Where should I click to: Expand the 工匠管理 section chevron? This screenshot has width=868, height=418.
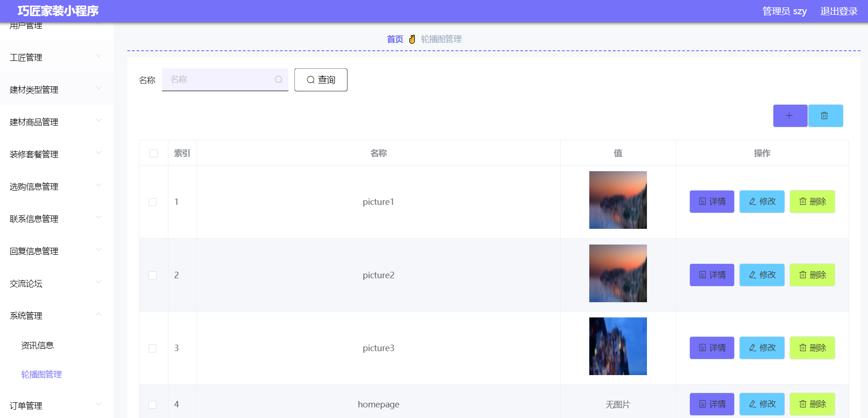tap(98, 56)
